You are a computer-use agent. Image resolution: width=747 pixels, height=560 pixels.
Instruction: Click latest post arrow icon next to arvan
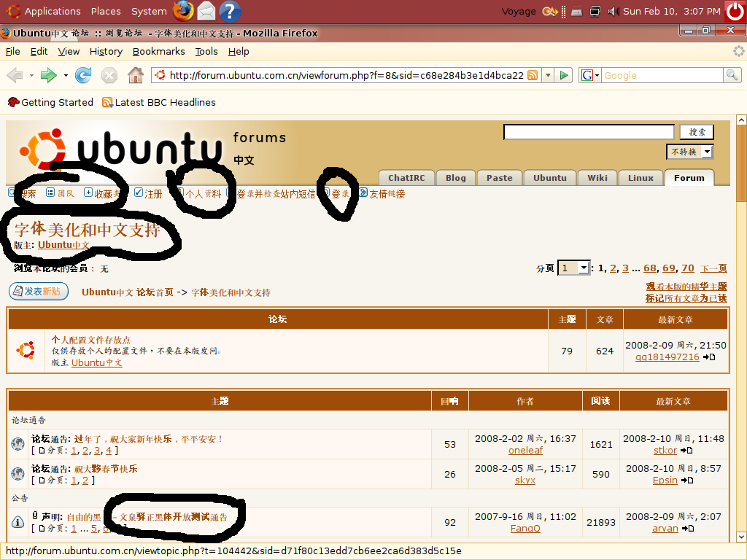coord(688,529)
